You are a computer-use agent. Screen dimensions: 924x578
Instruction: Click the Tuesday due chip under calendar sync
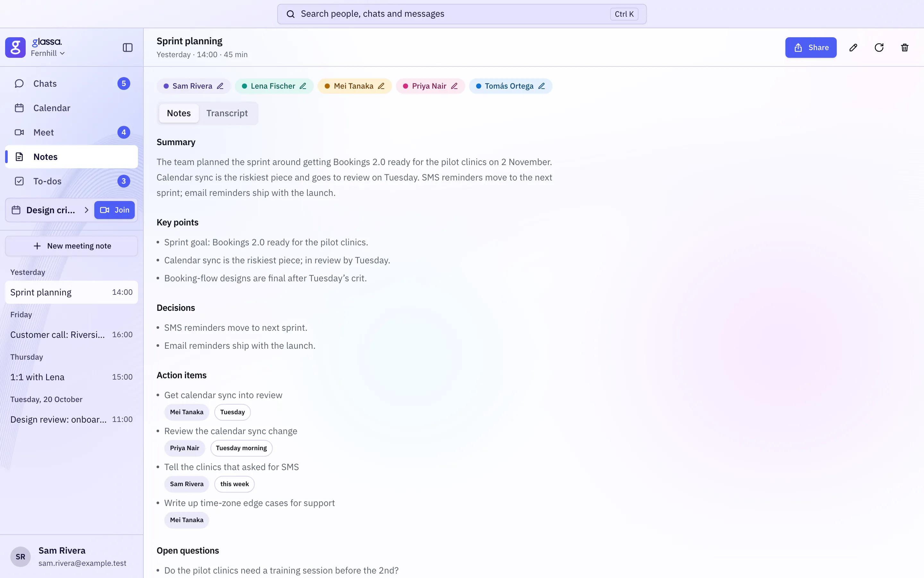[233, 412]
